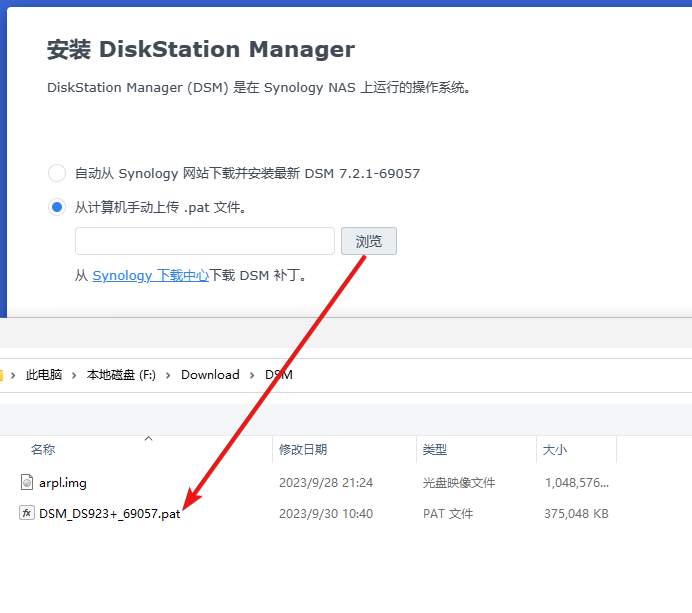Select the arpl.img file name
692x613 pixels.
coord(63,483)
